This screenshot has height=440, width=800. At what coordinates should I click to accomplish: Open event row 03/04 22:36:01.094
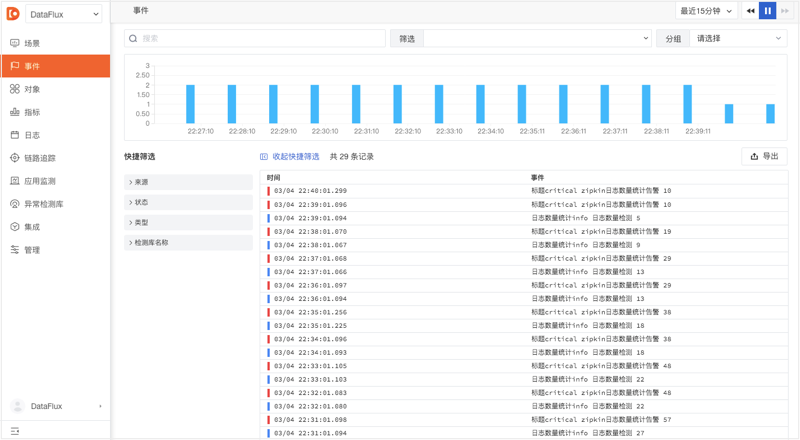pos(524,299)
